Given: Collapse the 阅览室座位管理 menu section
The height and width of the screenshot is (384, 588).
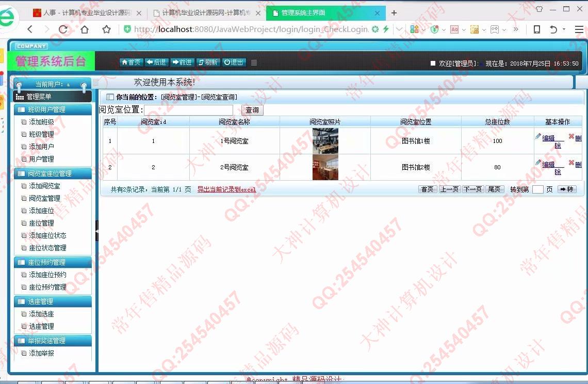Looking at the screenshot, I should tap(53, 174).
